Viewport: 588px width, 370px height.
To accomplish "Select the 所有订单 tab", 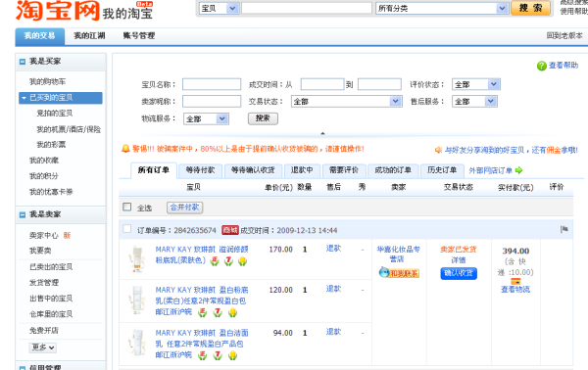I will 154,170.
